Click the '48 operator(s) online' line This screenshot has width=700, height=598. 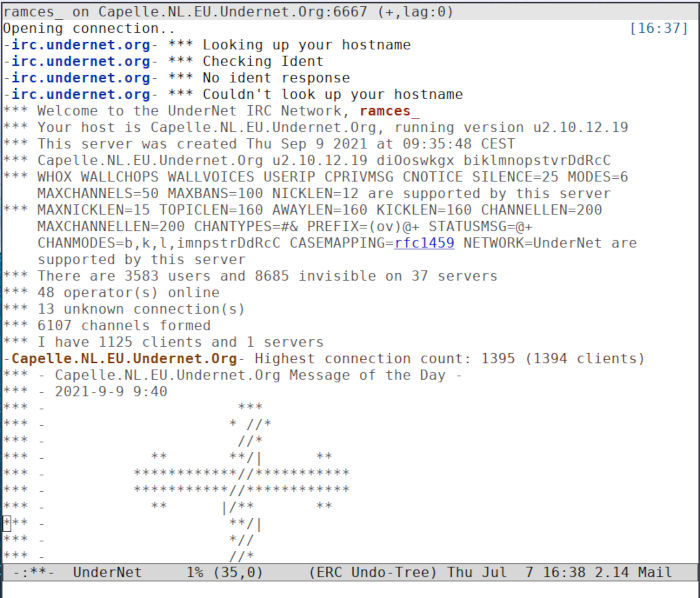pos(111,293)
